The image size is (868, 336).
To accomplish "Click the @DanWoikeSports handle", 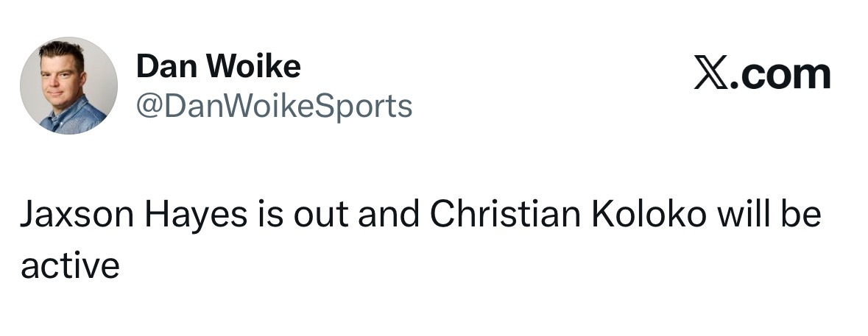I will coord(274,107).
